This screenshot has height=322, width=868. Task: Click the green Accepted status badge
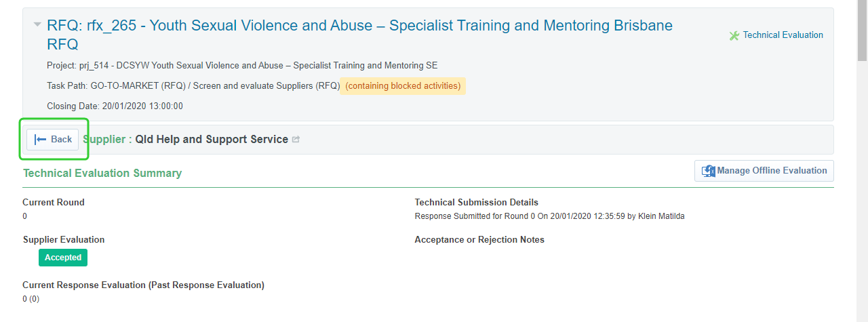click(63, 258)
